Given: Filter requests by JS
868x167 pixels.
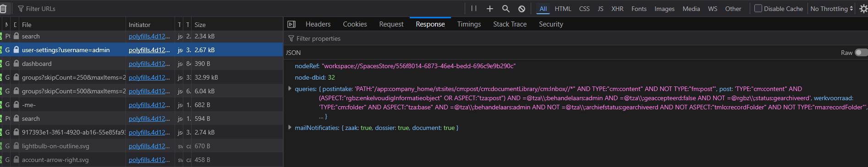Looking at the screenshot, I should click(600, 9).
